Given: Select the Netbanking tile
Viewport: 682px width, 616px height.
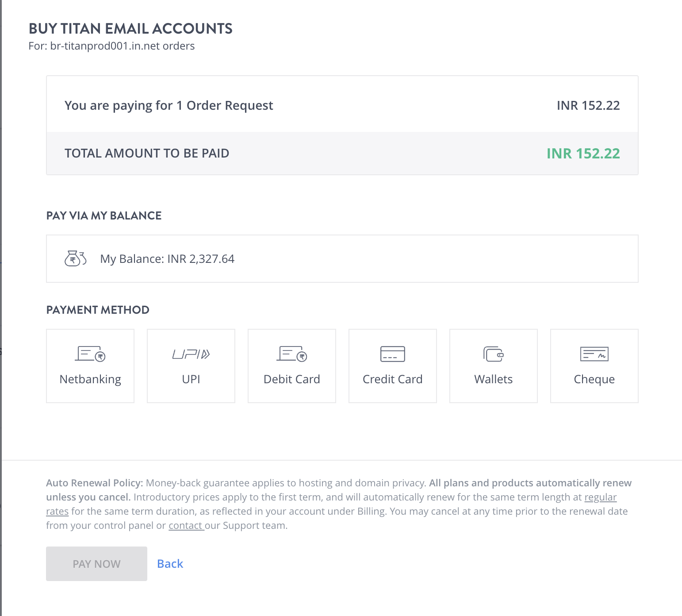Looking at the screenshot, I should (90, 366).
